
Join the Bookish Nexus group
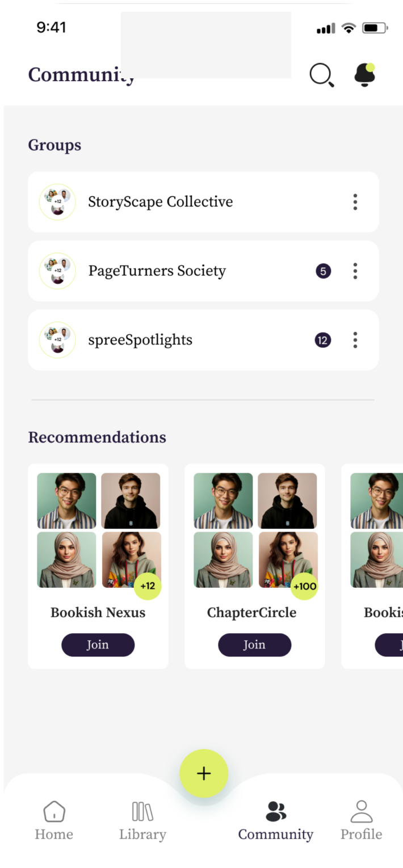pos(98,645)
